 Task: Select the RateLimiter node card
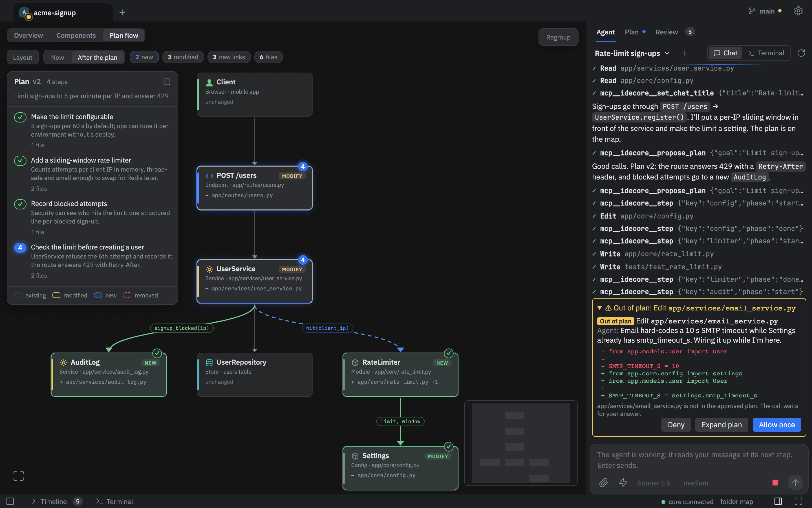coord(400,374)
